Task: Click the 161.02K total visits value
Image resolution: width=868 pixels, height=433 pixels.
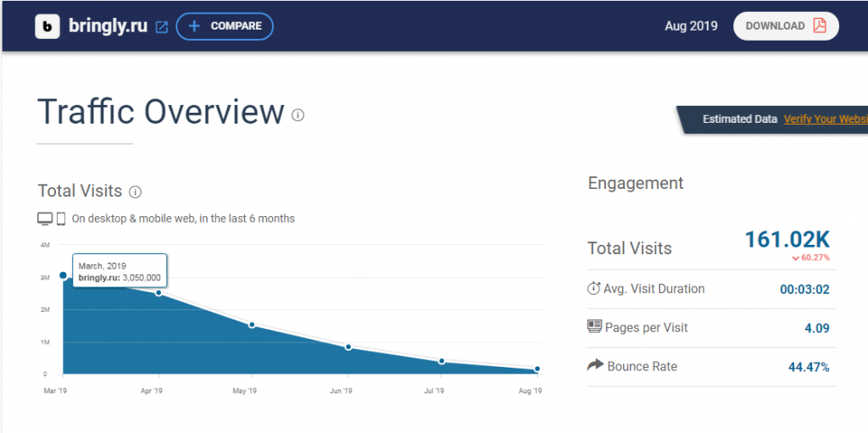Action: tap(787, 240)
